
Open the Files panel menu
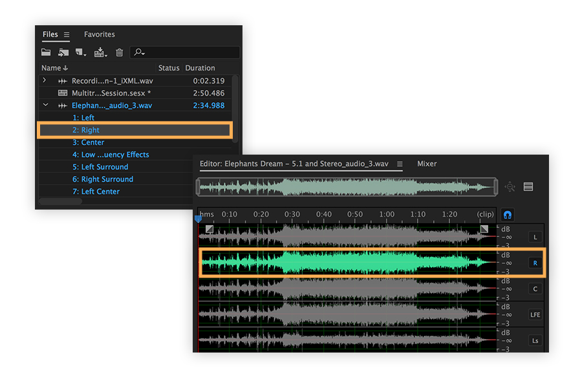click(66, 34)
